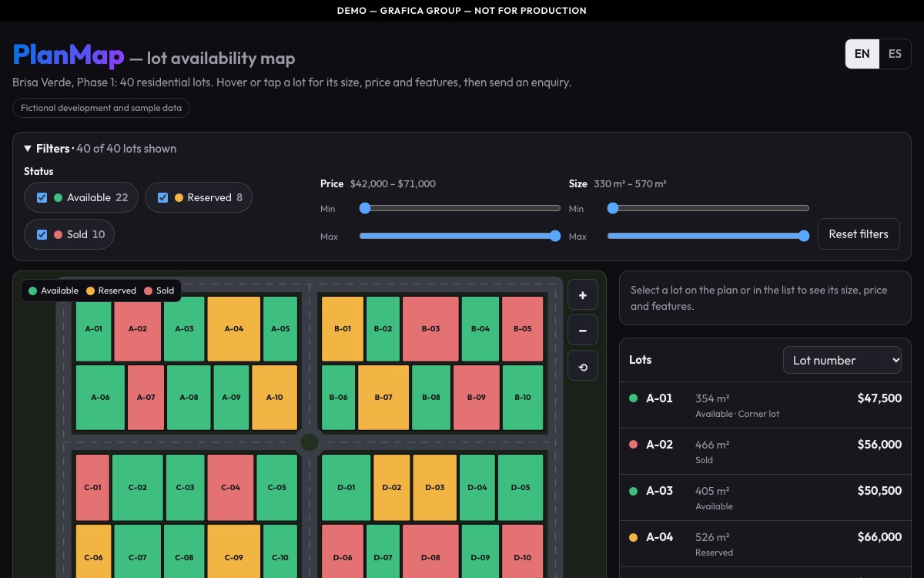Select lot D-04 on the map
The height and width of the screenshot is (578, 924).
tap(477, 488)
